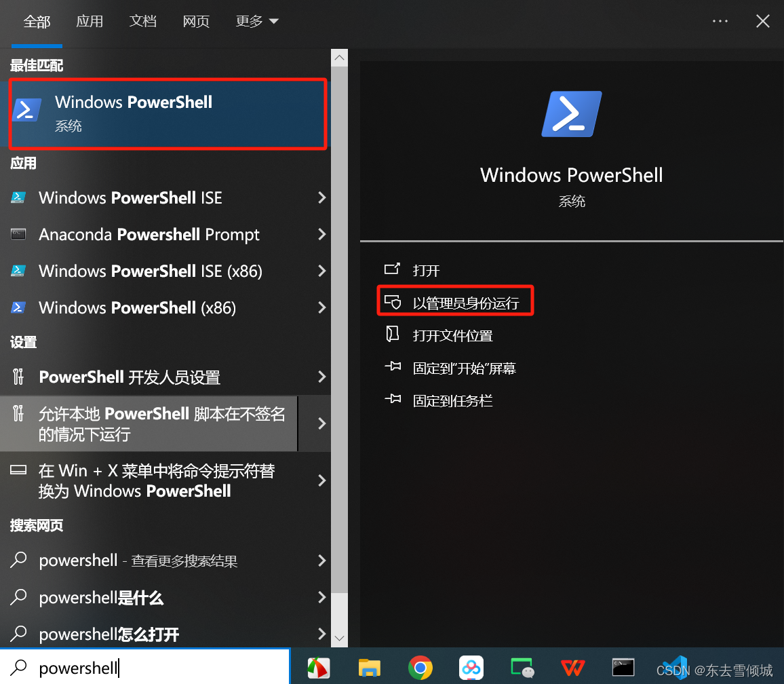This screenshot has width=784, height=684.
Task: Open the command prompt taskbar icon
Action: click(x=623, y=668)
